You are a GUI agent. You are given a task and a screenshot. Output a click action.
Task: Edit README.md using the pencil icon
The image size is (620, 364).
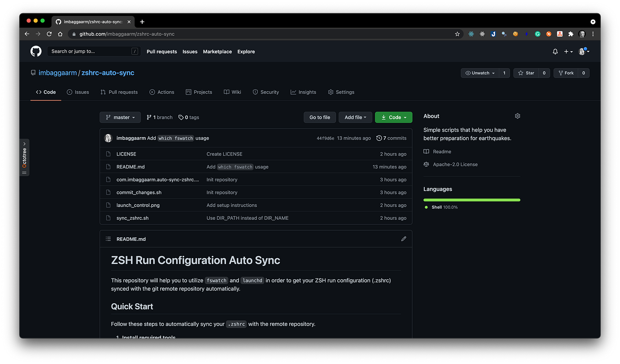pos(403,239)
